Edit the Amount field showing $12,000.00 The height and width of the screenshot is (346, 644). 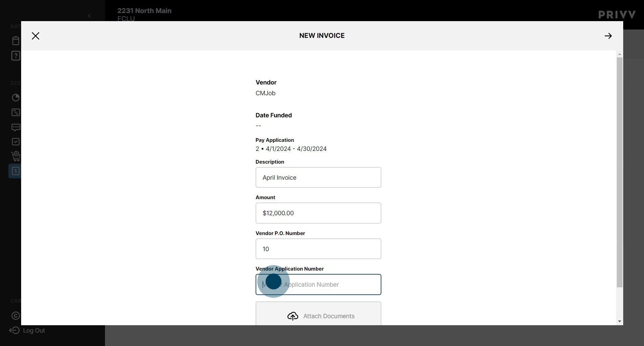click(x=318, y=213)
